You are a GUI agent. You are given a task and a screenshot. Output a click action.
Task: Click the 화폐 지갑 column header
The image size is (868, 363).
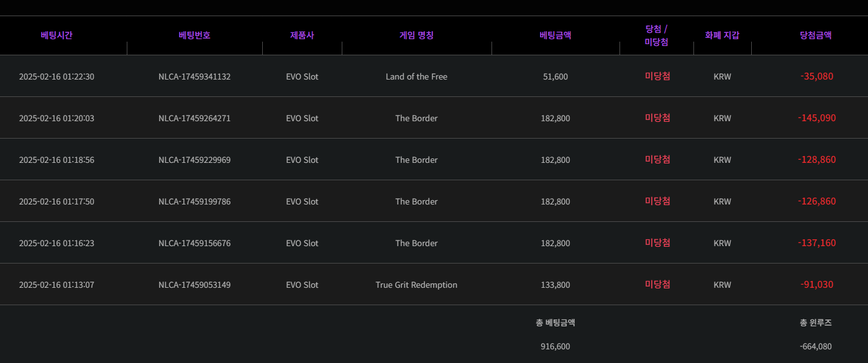[722, 35]
